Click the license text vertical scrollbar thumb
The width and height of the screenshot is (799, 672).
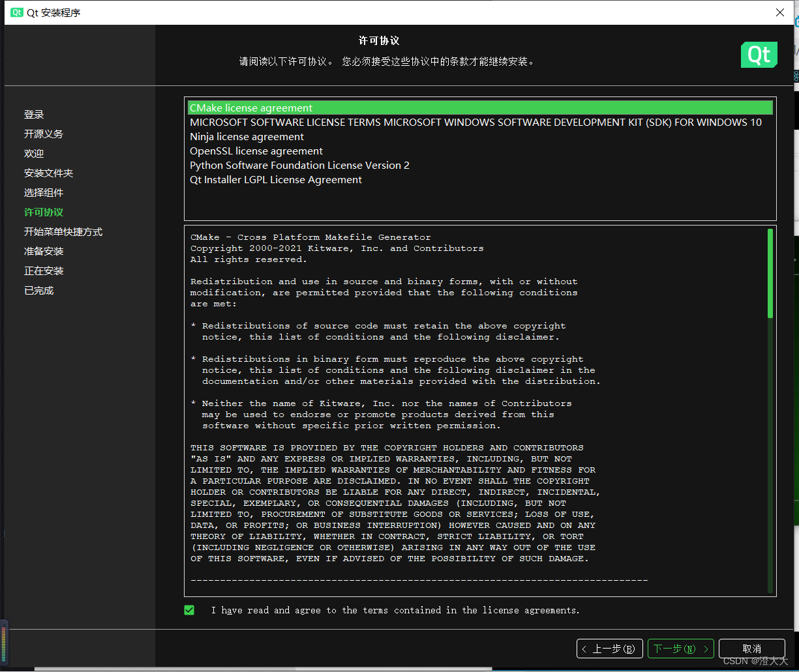tap(770, 273)
